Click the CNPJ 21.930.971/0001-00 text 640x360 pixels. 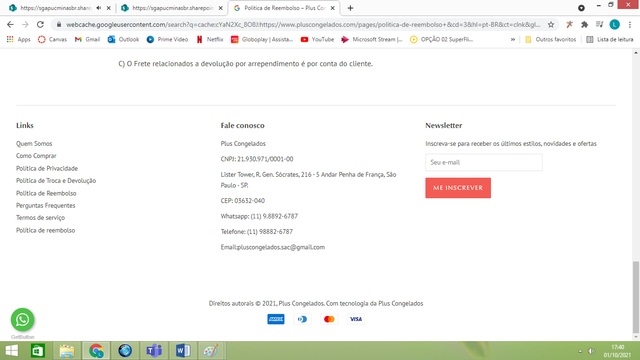tap(257, 159)
